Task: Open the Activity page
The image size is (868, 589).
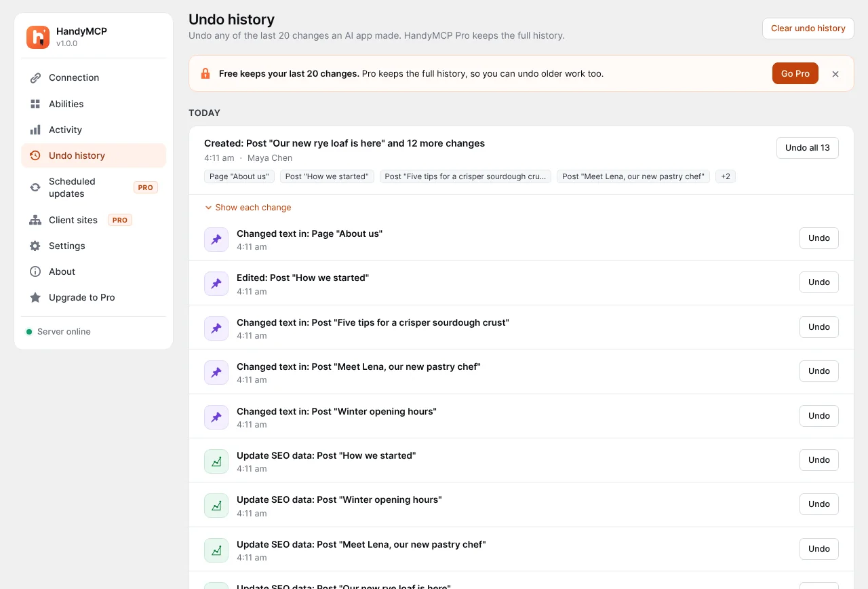Action: tap(94, 130)
